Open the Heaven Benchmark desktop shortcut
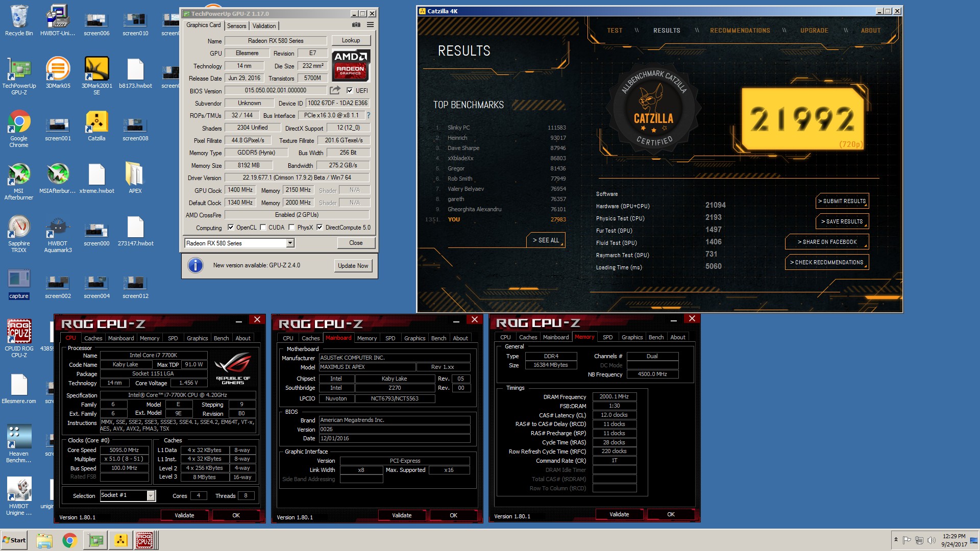The image size is (980, 551). (19, 444)
